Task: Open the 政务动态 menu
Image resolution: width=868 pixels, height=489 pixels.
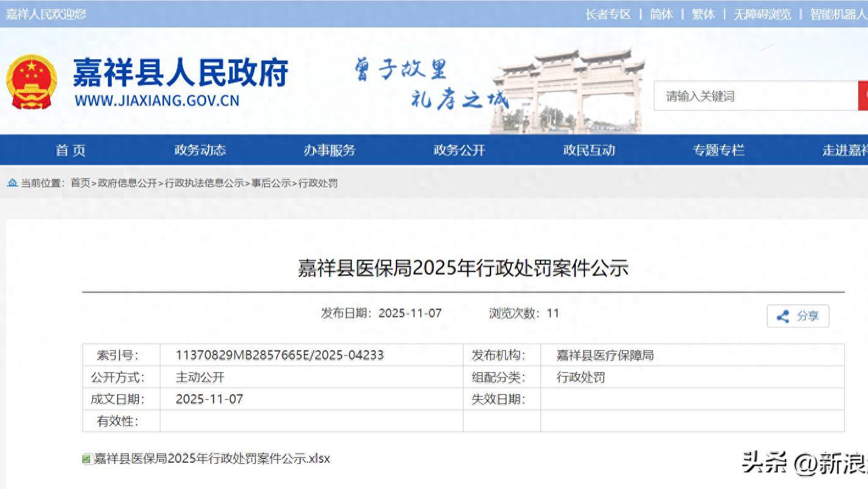Action: coord(201,150)
